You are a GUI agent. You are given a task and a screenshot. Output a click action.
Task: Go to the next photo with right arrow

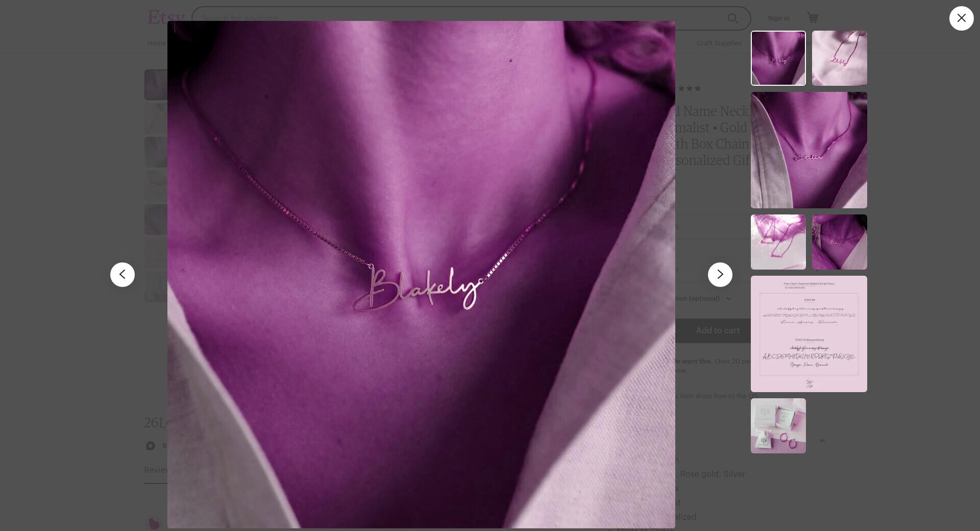720,275
